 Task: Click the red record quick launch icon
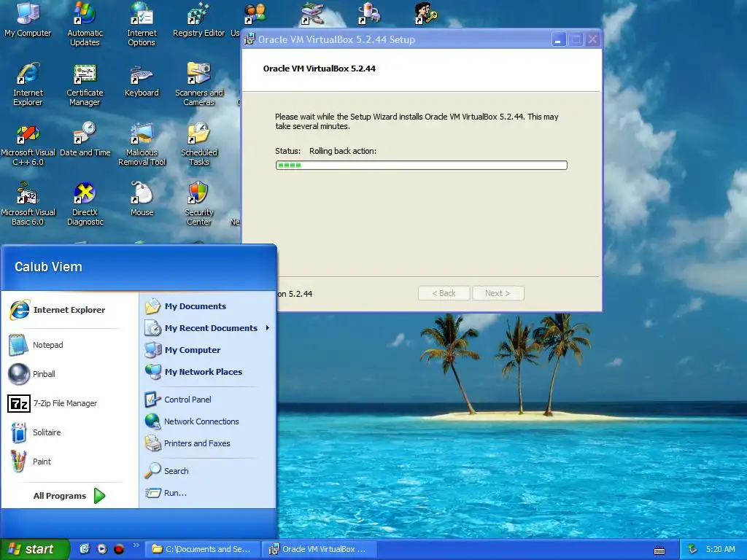119,549
